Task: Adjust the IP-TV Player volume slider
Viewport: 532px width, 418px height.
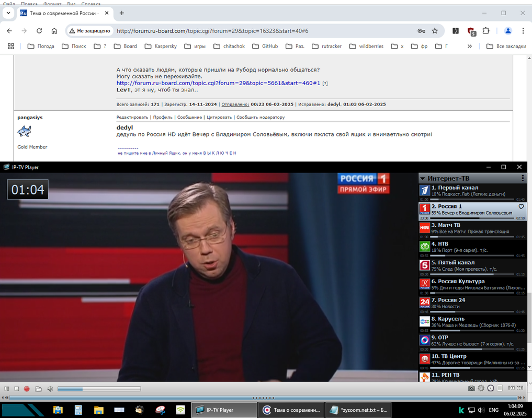Action: point(99,389)
